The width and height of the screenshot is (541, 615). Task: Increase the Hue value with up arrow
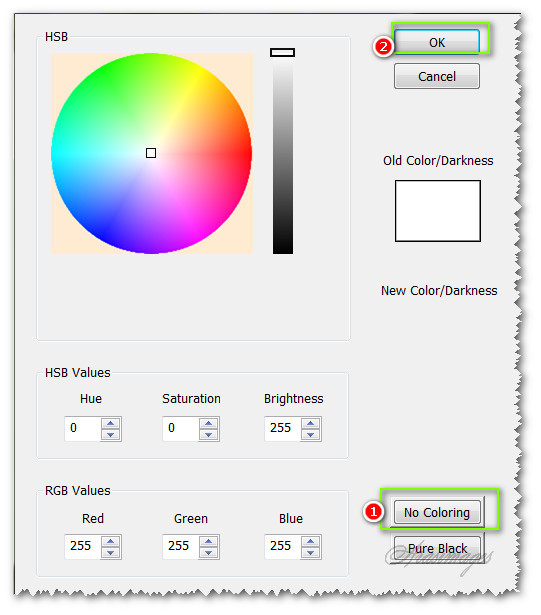[111, 423]
